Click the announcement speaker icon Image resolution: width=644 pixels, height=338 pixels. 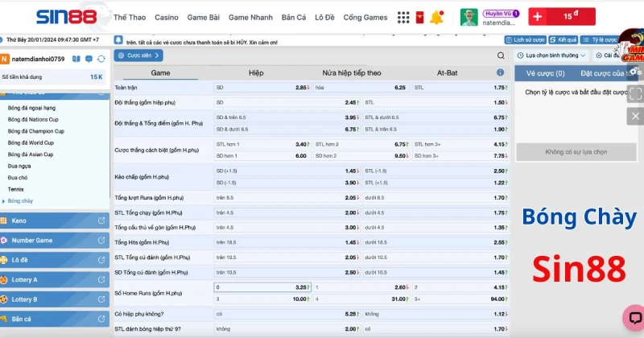pos(118,40)
